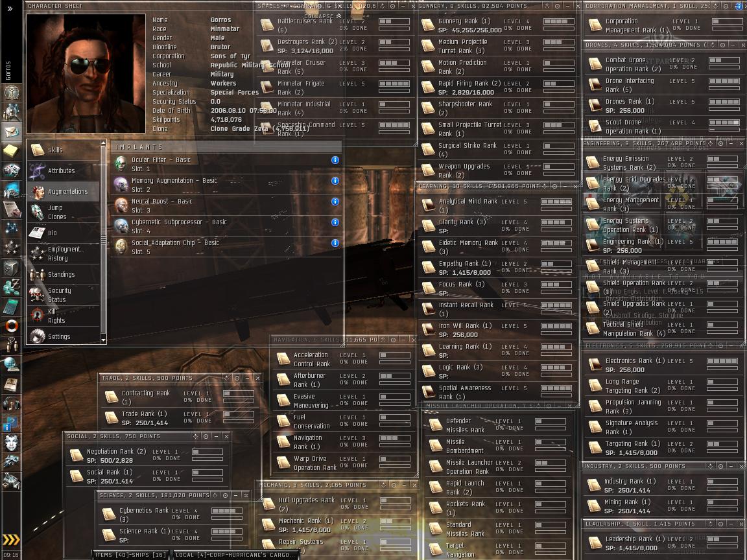Open the white face mask icon in sidebar
This screenshot has height=560, width=747.
12,443
